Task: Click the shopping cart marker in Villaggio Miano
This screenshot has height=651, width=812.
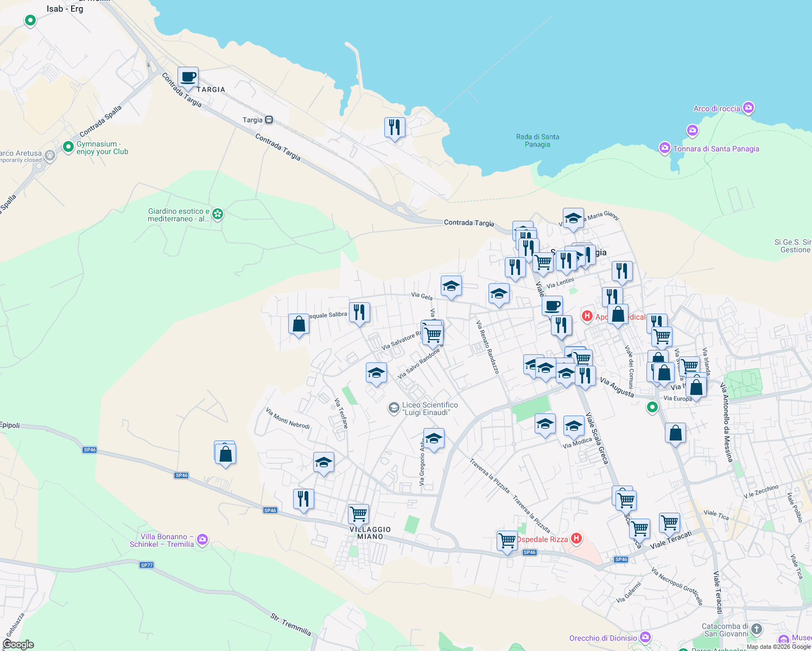Action: pos(358,514)
